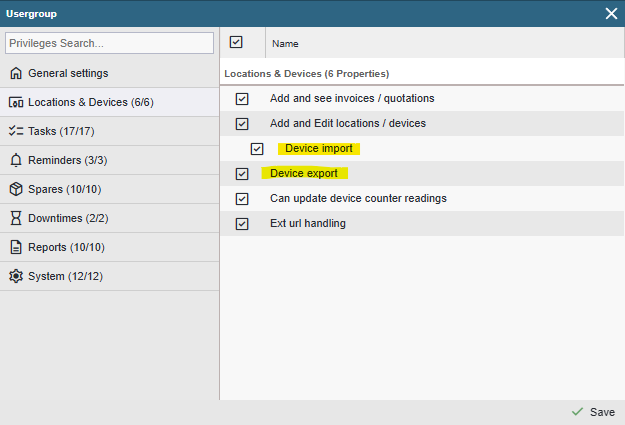Image resolution: width=625 pixels, height=425 pixels.
Task: Click the Spares box icon
Action: tap(16, 189)
